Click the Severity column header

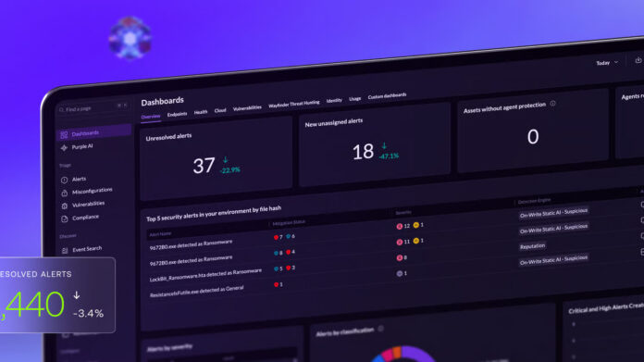click(403, 213)
